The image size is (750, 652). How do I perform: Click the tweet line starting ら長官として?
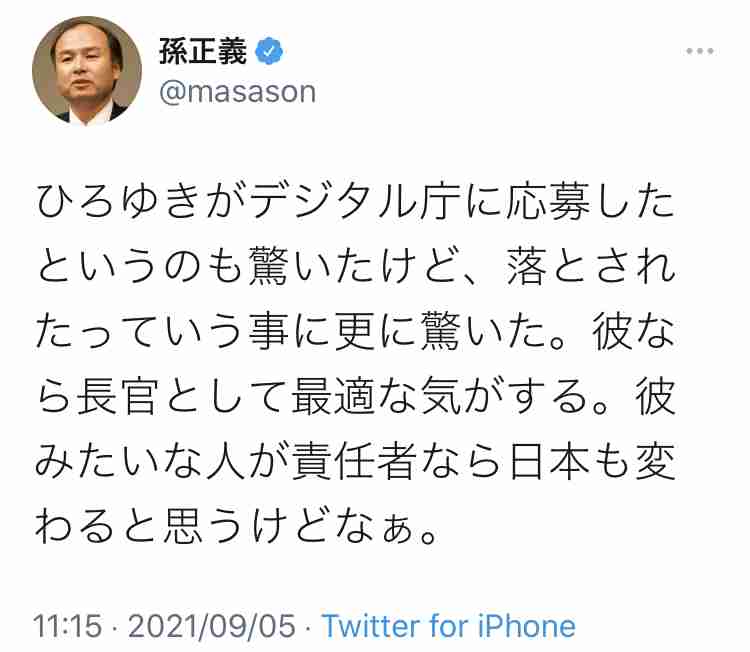click(356, 397)
